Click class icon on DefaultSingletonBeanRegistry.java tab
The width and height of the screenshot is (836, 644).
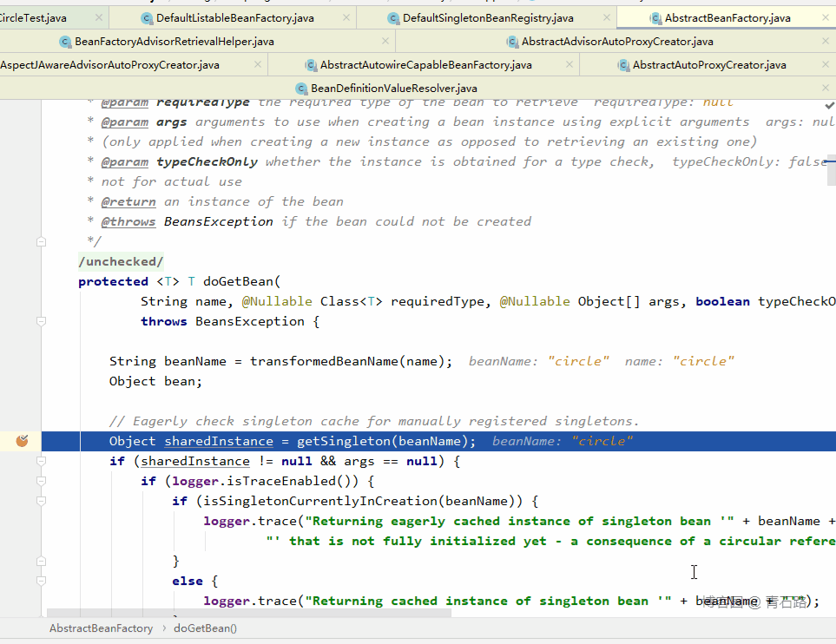pyautogui.click(x=393, y=18)
